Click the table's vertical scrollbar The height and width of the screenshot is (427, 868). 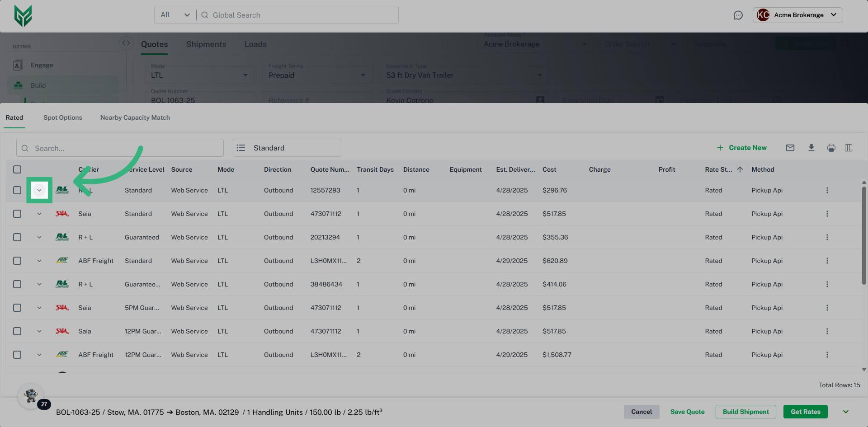click(x=863, y=235)
